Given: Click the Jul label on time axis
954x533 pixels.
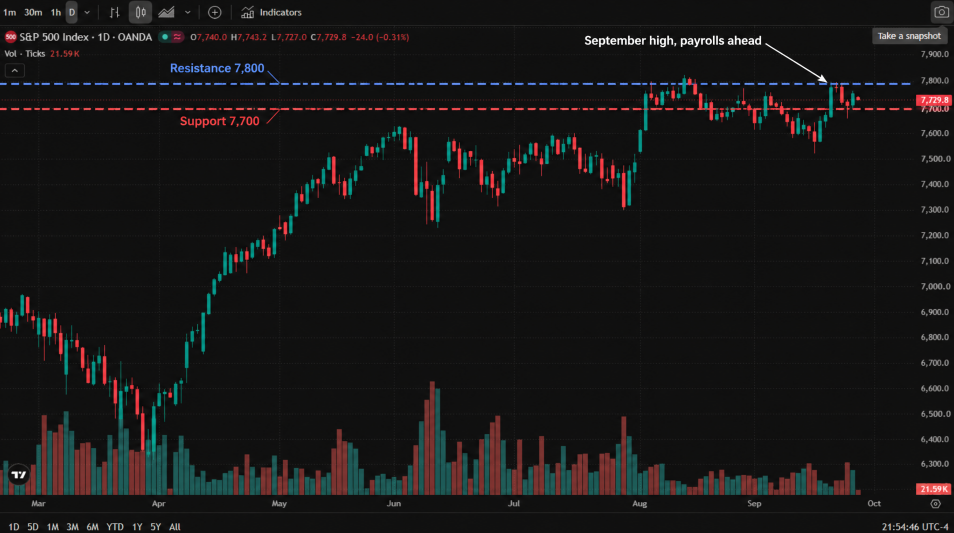Looking at the screenshot, I should point(514,504).
